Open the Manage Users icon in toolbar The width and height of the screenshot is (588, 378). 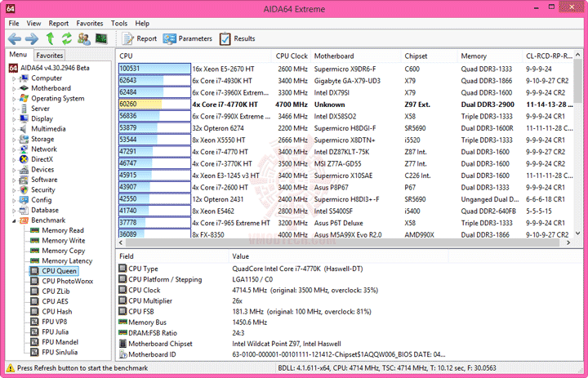[84, 38]
